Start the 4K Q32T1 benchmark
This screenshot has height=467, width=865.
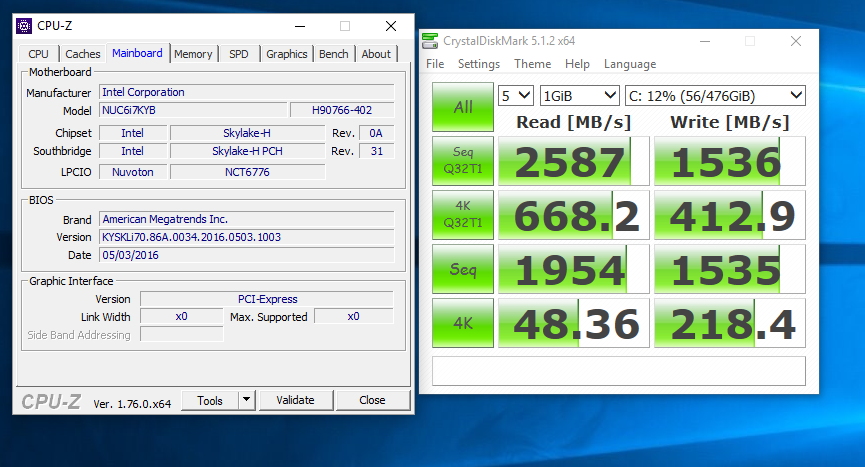462,216
